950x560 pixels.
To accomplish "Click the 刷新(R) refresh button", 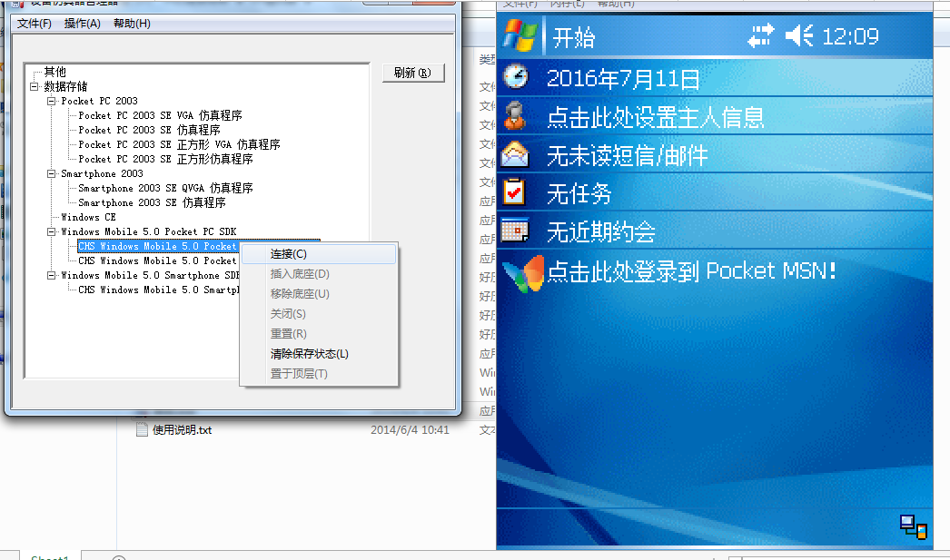I will coord(414,73).
